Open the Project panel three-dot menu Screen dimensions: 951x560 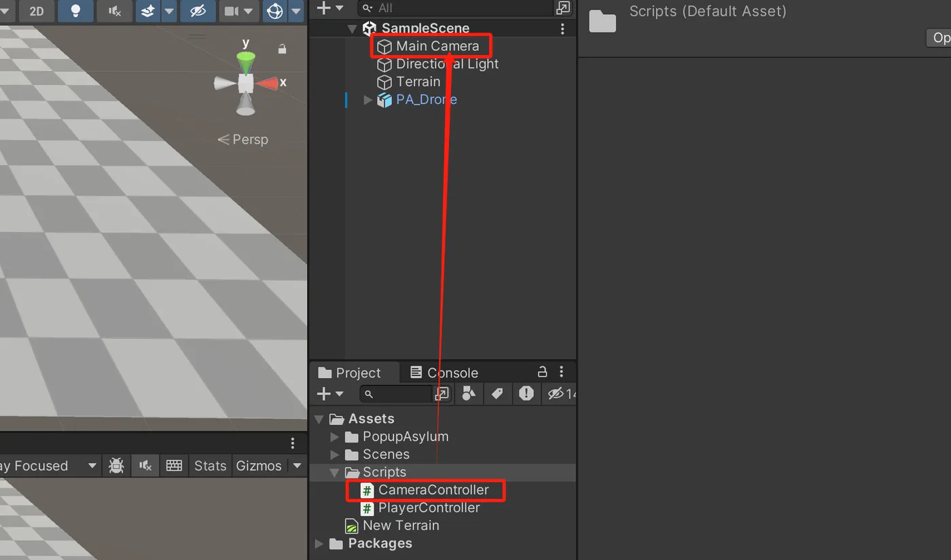[561, 371]
